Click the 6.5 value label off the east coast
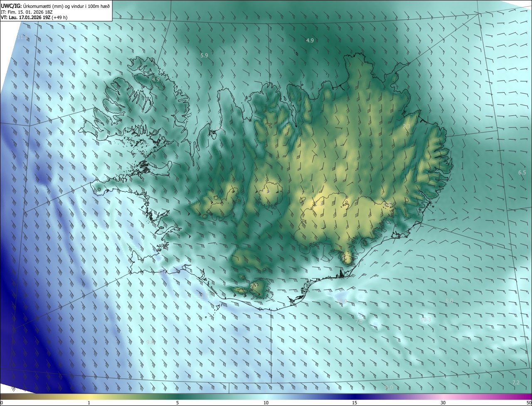The image size is (532, 406). [x=522, y=172]
